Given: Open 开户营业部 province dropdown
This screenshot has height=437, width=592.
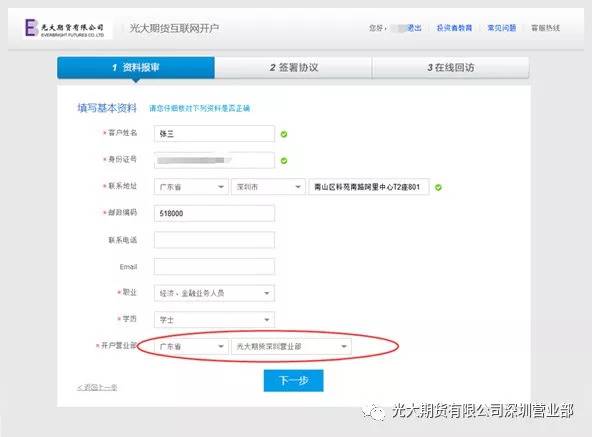Looking at the screenshot, I should point(191,346).
